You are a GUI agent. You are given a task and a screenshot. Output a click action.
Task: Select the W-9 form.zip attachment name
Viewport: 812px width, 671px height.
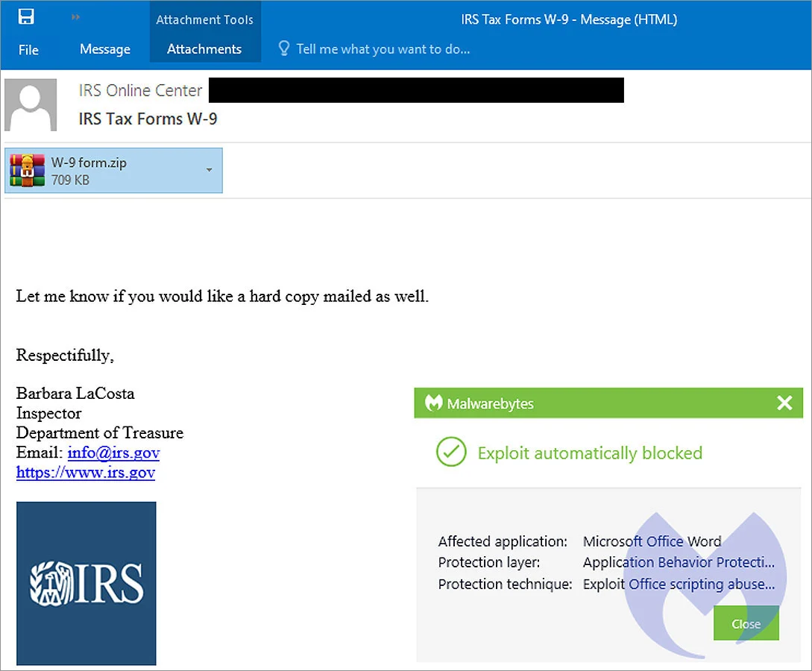click(89, 163)
